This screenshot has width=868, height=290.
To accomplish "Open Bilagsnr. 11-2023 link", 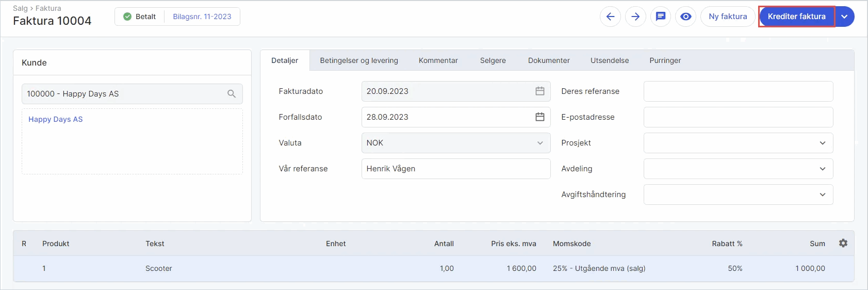I will (202, 17).
